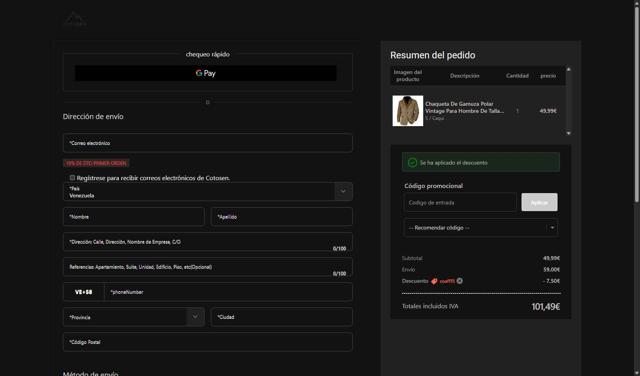Focus the Correo electrónico field

coord(208,143)
